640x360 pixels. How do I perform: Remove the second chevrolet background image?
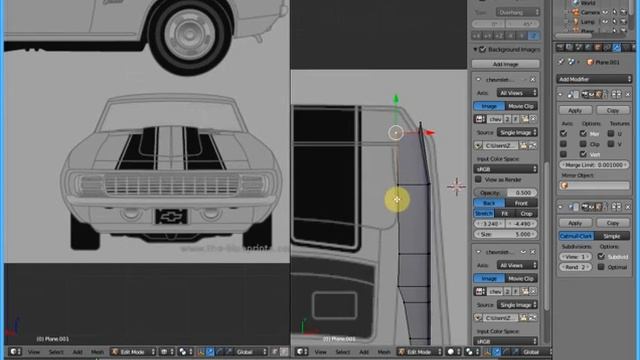pos(533,252)
